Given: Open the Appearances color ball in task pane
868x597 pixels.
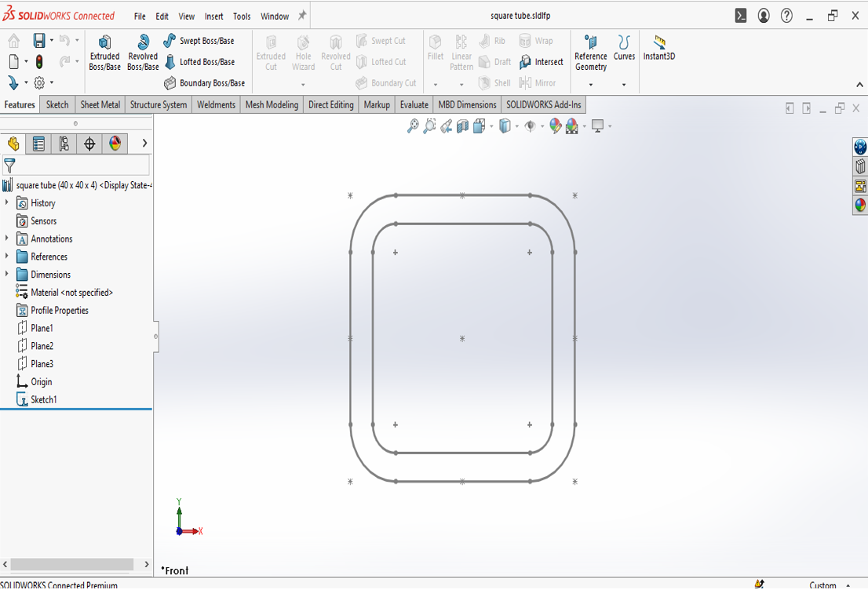Looking at the screenshot, I should point(860,206).
